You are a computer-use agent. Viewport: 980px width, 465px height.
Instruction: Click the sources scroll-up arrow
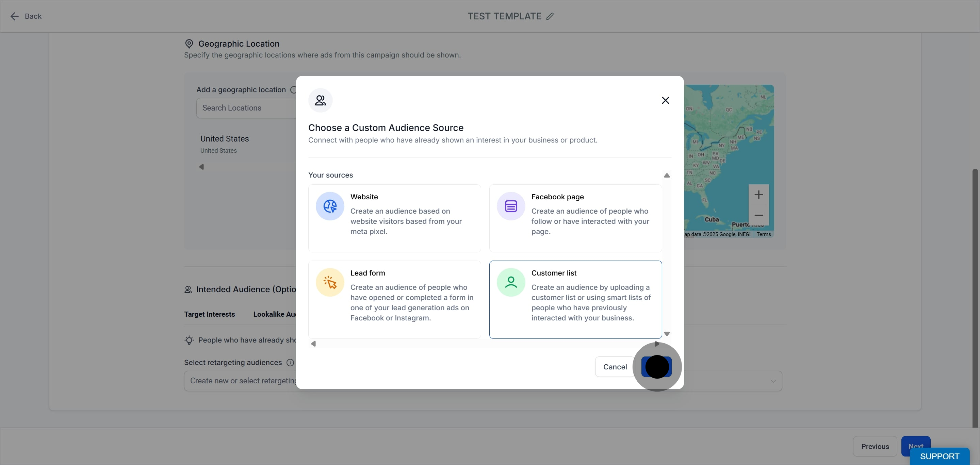667,175
